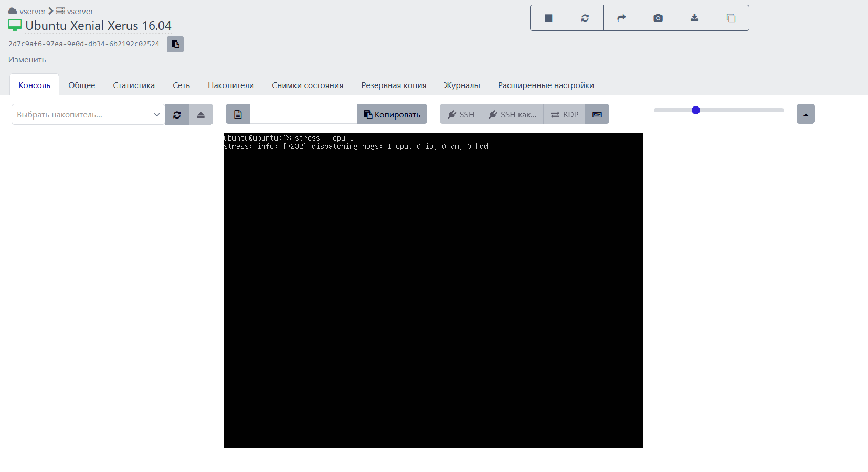Image resolution: width=868 pixels, height=472 pixels.
Task: Collapse the console toolbar with up arrow
Action: [x=806, y=114]
